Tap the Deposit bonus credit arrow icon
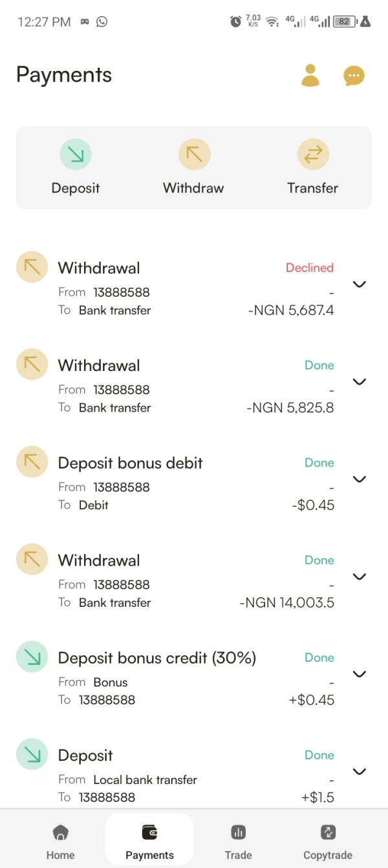Image resolution: width=388 pixels, height=868 pixels. coord(32,657)
